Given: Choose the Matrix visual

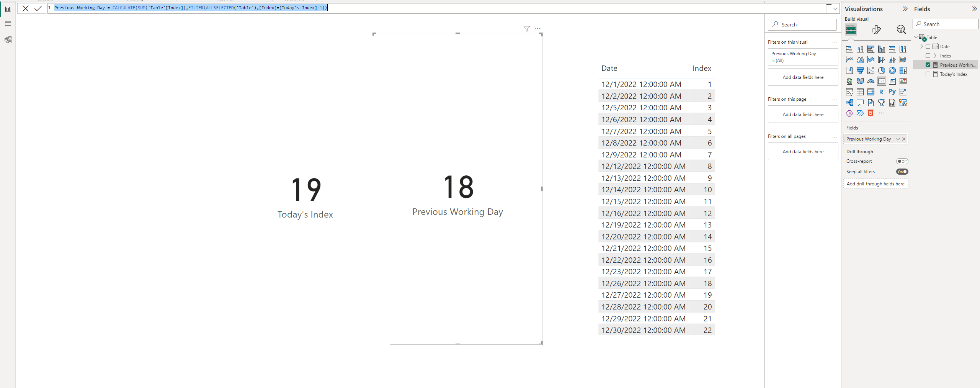Looking at the screenshot, I should tap(871, 92).
